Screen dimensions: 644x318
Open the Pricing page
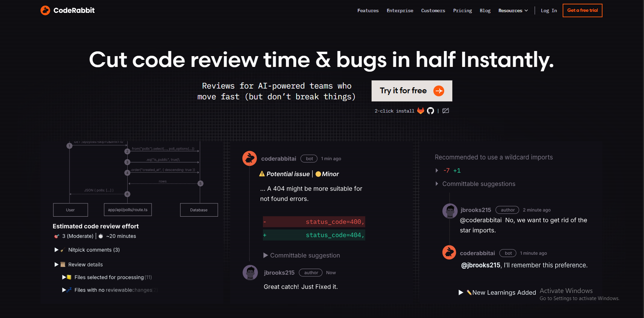(x=462, y=10)
